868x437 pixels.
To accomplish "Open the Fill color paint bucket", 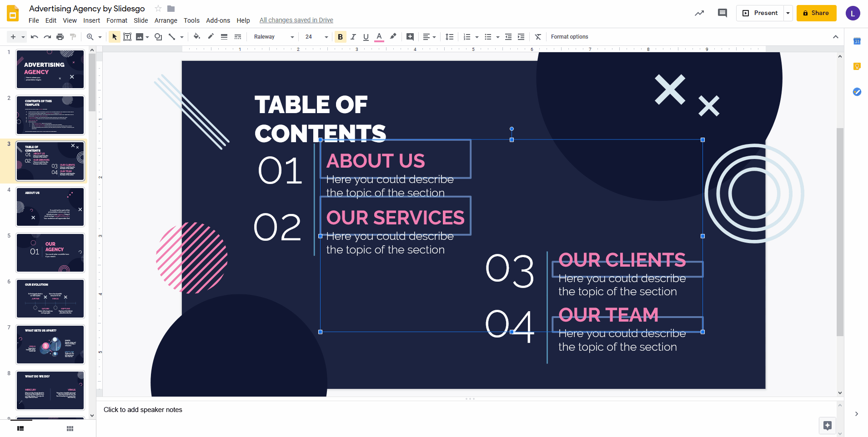I will click(x=197, y=37).
